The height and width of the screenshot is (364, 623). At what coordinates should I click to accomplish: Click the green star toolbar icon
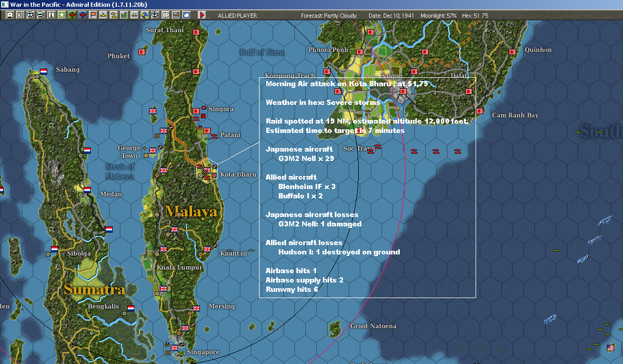62,15
